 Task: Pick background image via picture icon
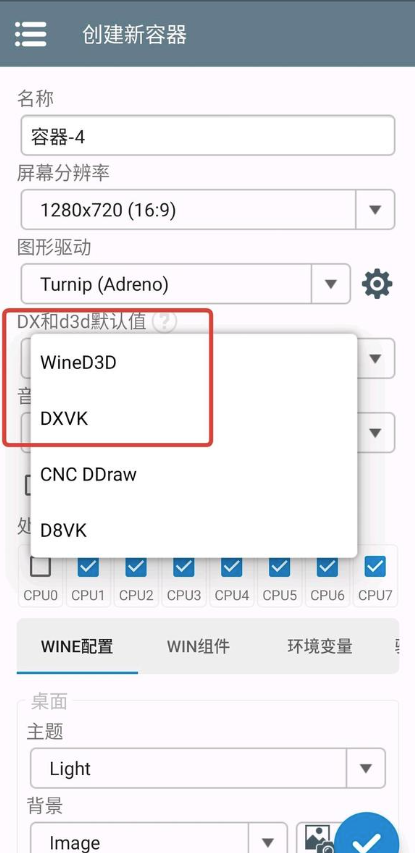tap(320, 839)
